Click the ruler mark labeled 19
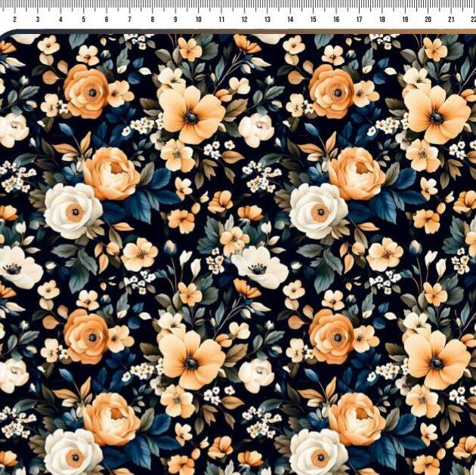This screenshot has width=476, height=475. tap(405, 20)
